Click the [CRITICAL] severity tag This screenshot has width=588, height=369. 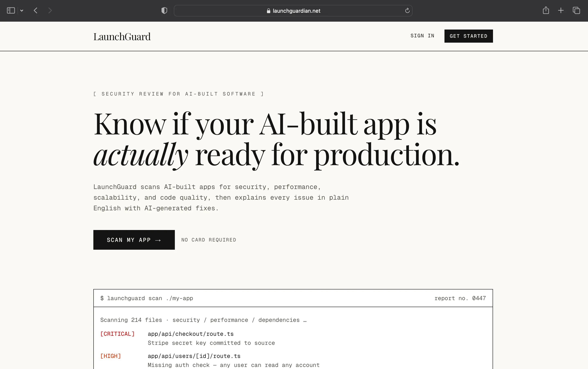117,334
